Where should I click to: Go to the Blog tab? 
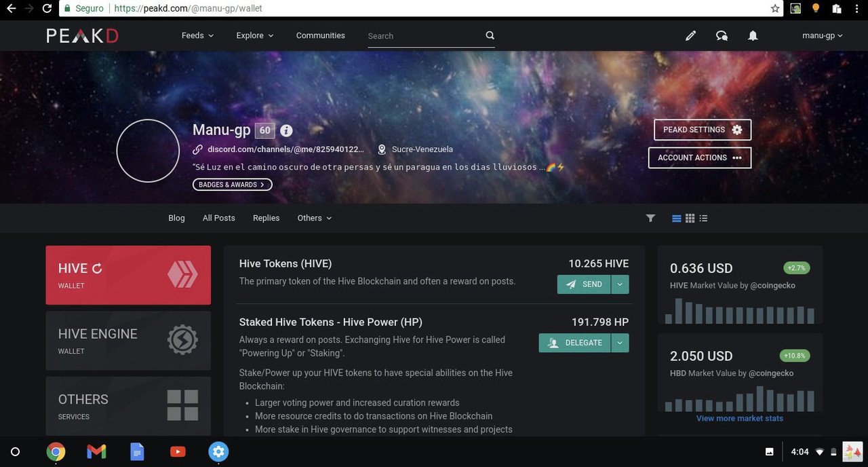click(x=176, y=218)
